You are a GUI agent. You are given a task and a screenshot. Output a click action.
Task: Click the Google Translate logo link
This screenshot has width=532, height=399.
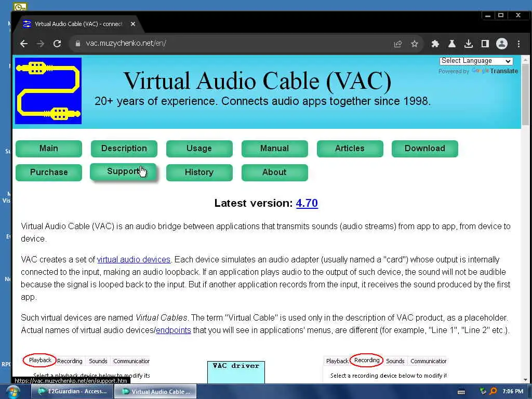(x=495, y=71)
